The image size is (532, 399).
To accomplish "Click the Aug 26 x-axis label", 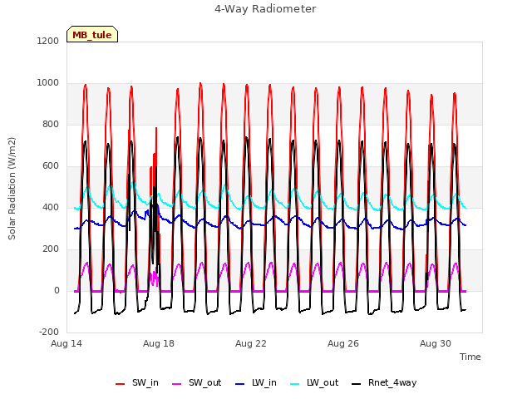I will pyautogui.click(x=343, y=343).
